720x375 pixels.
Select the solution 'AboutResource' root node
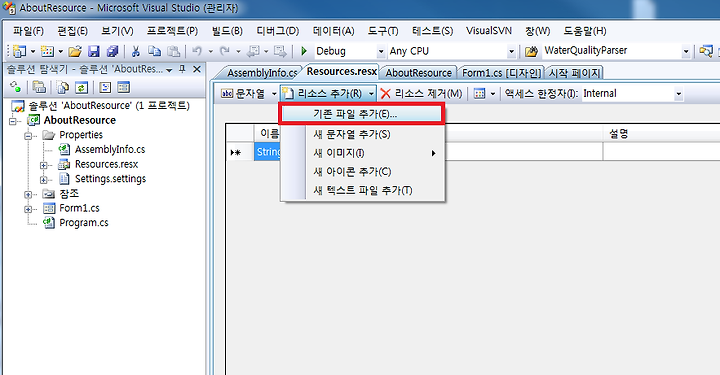[x=109, y=106]
